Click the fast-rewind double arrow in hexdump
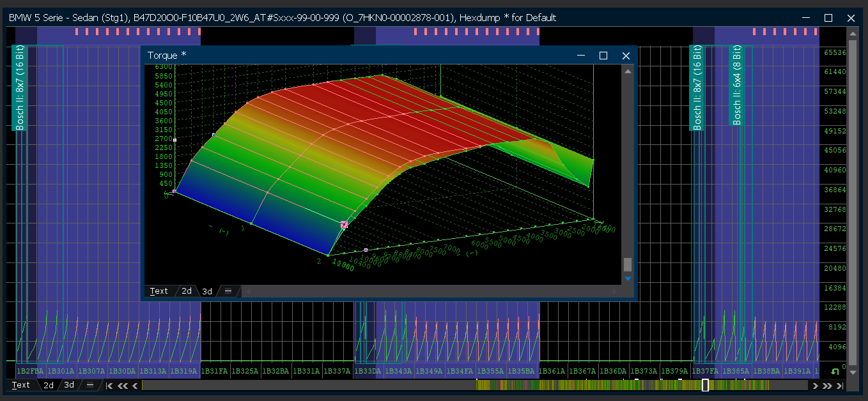The width and height of the screenshot is (868, 401). tap(122, 386)
